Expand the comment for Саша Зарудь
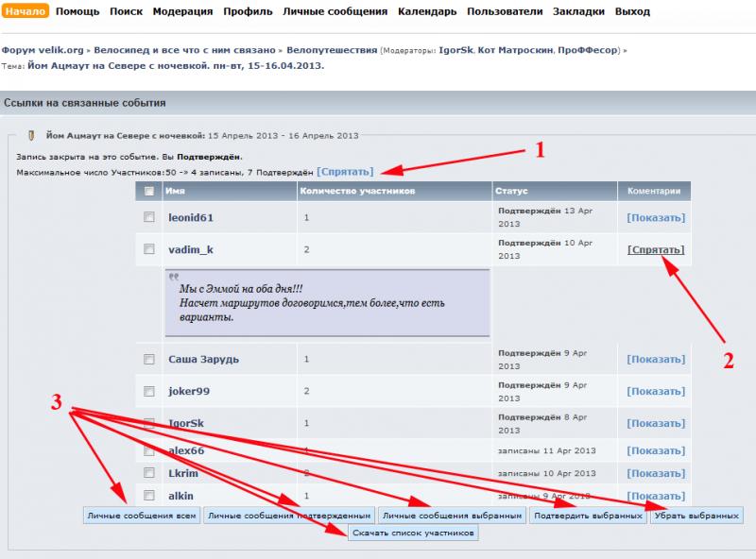Viewport: 756px width, 559px height. point(655,360)
